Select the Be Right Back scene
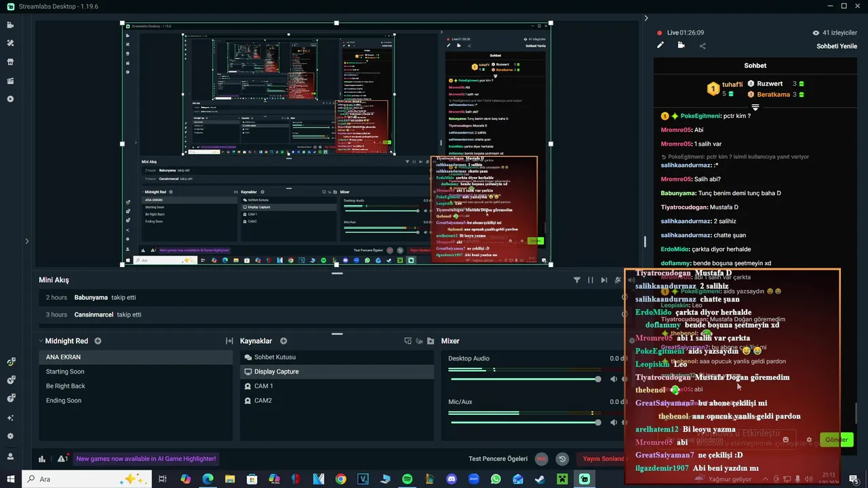The width and height of the screenshot is (868, 488). tap(136, 386)
